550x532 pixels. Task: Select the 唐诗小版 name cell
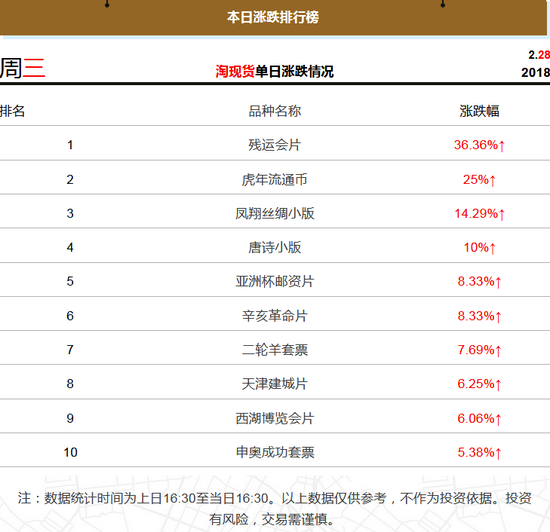[275, 247]
